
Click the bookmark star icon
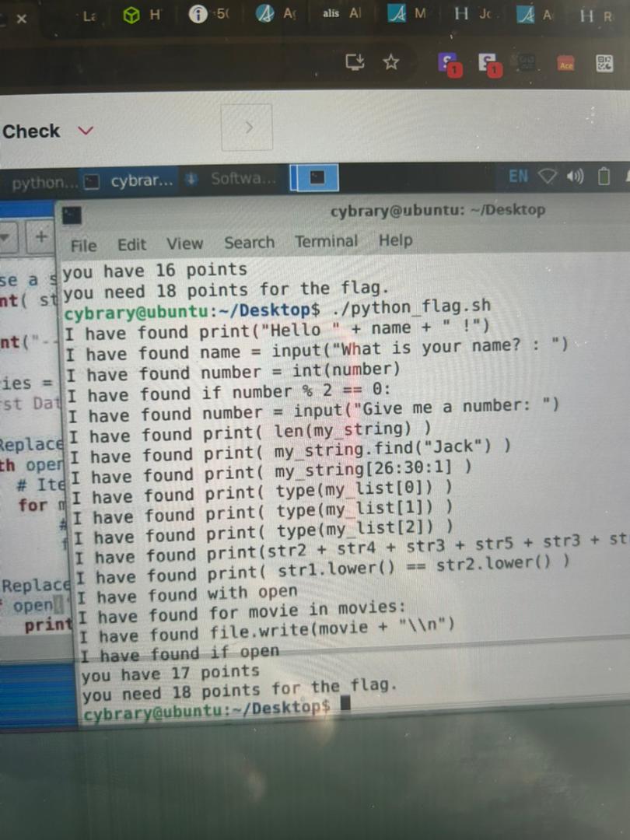point(391,62)
